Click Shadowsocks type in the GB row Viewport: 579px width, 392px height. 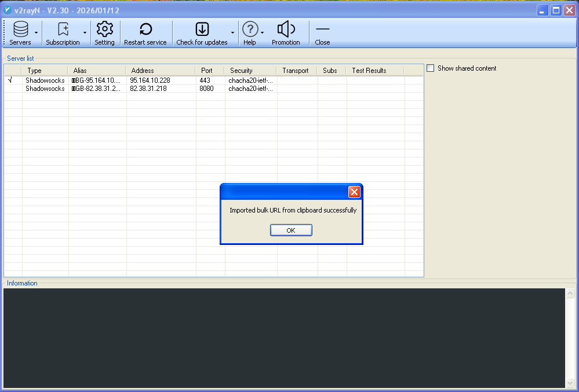tap(45, 89)
